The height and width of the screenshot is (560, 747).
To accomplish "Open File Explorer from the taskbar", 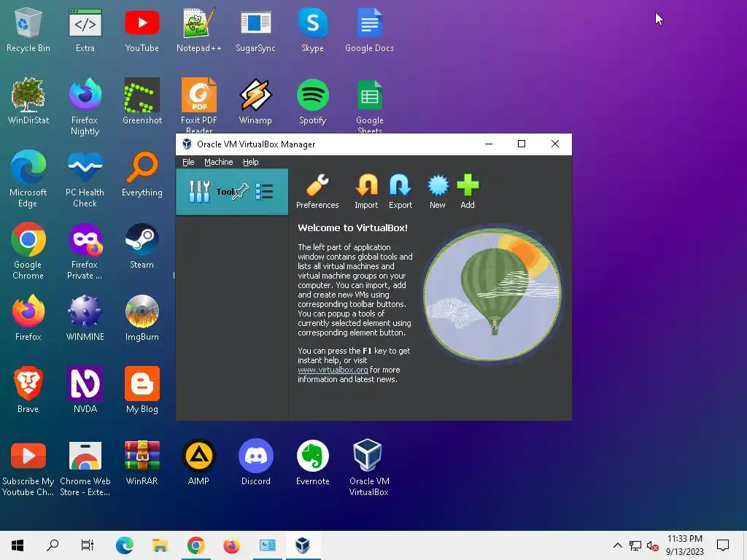I will [x=160, y=545].
